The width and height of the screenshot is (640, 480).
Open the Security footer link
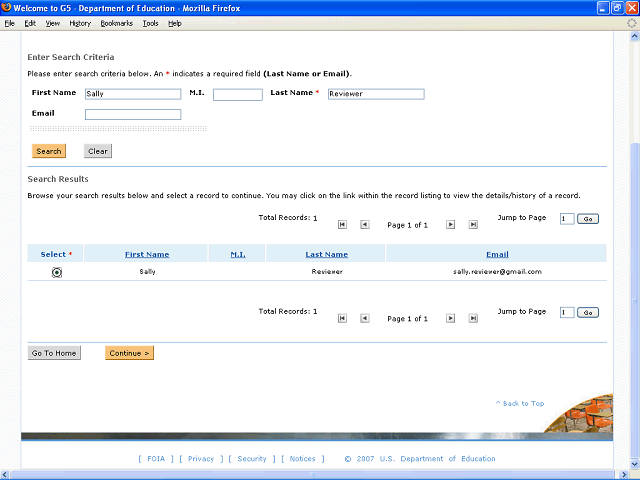(252, 459)
